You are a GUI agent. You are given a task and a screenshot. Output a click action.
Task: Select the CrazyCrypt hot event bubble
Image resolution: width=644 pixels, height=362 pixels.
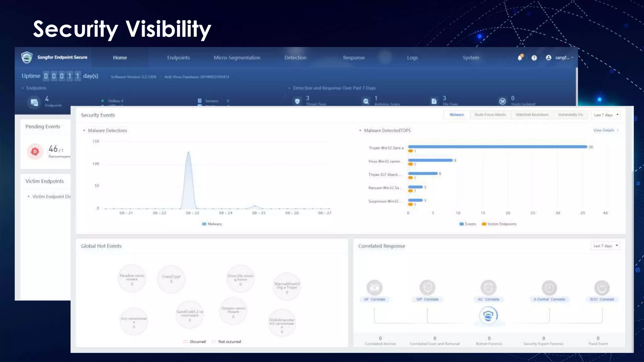171,279
